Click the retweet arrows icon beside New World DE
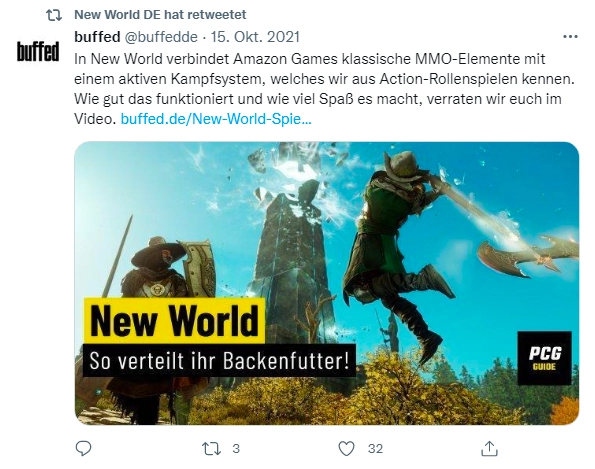Viewport: 595px width, 469px height. coord(54,15)
